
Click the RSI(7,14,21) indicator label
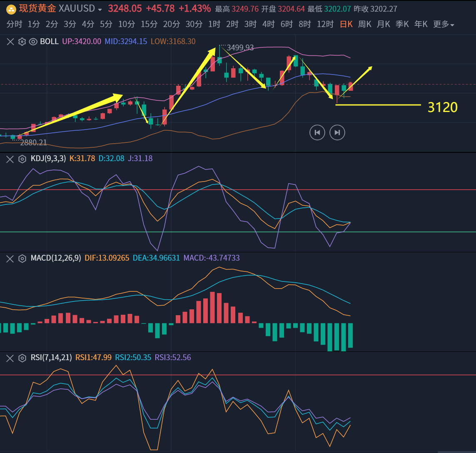[x=51, y=358]
